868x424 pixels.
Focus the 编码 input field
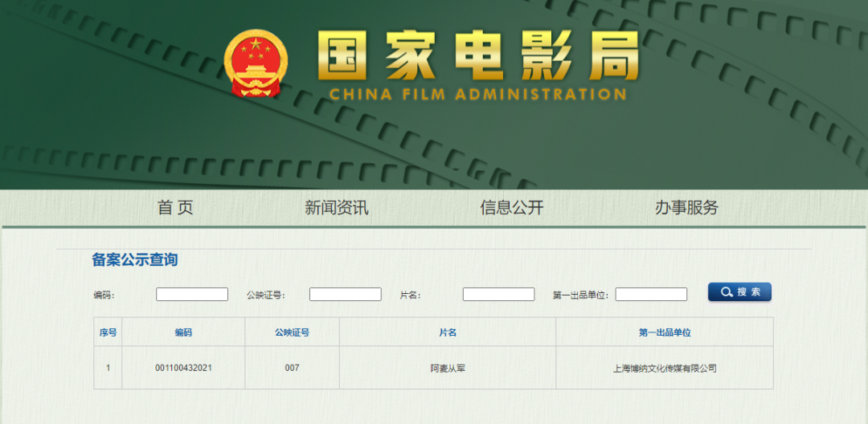pos(192,295)
